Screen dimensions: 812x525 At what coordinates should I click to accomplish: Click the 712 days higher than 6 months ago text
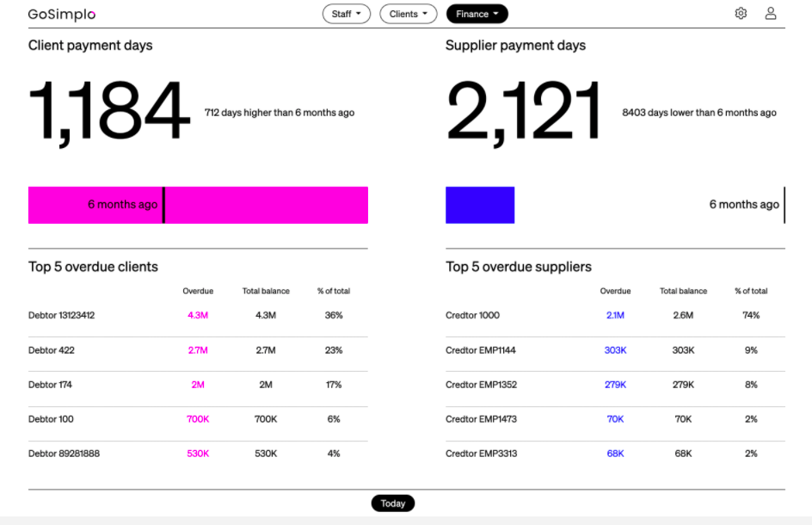click(x=280, y=113)
